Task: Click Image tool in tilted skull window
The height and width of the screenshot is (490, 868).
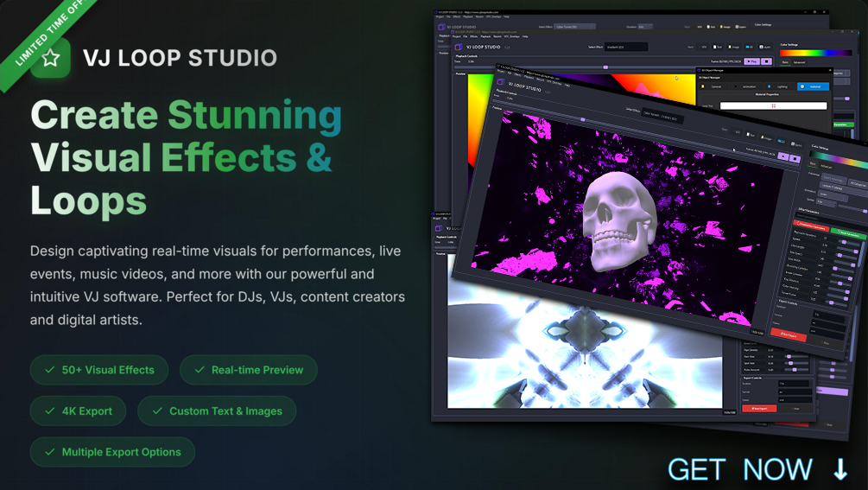Action: point(766,138)
